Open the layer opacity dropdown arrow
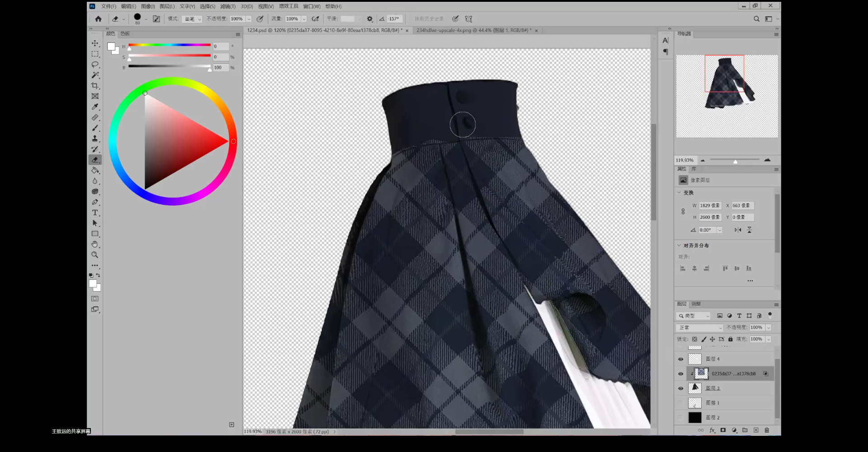Viewport: 868px width, 452px height. point(768,328)
